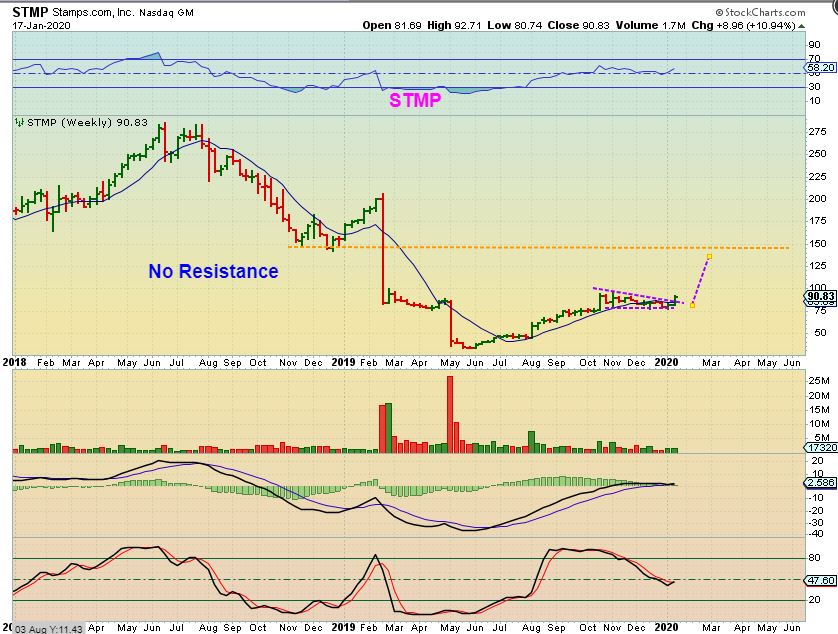838x634 pixels.
Task: Click the Chg +8.96 (+10.94%) value
Action: click(x=743, y=25)
